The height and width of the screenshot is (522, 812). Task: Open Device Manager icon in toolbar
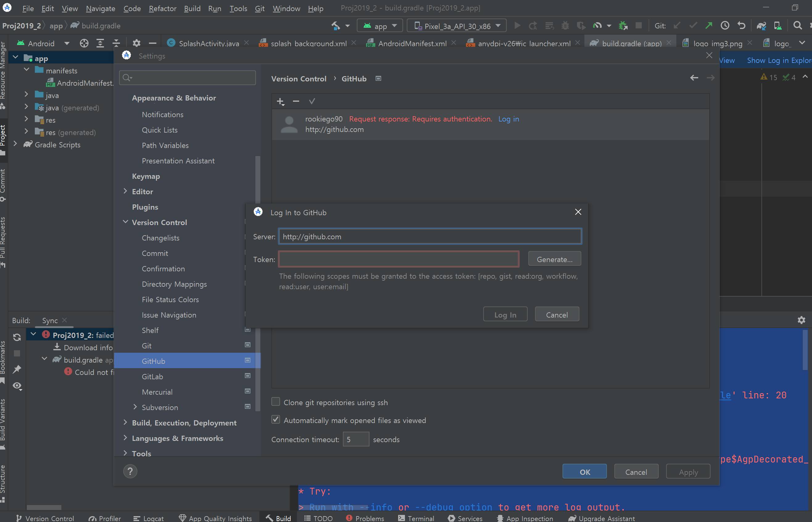(x=778, y=26)
